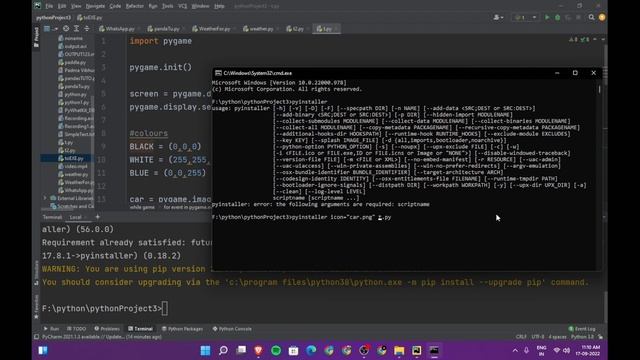The width and height of the screenshot is (640, 360).
Task: Open the Help menu
Action: tap(219, 6)
